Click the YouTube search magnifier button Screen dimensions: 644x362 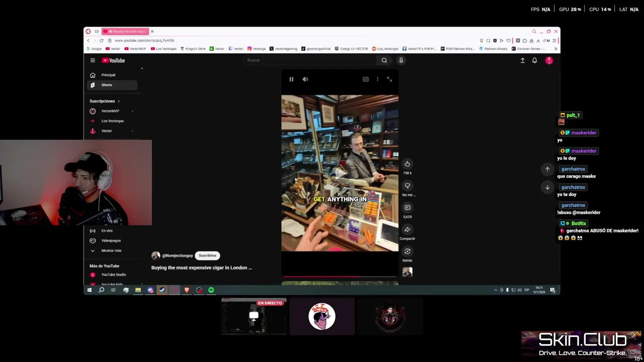coord(384,60)
